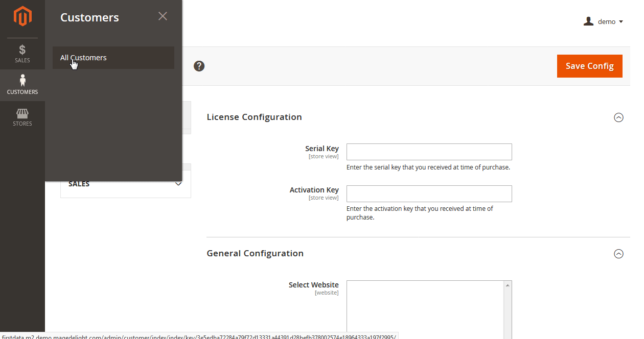The width and height of the screenshot is (644, 339).
Task: Open the demo account dropdown arrow
Action: point(621,22)
